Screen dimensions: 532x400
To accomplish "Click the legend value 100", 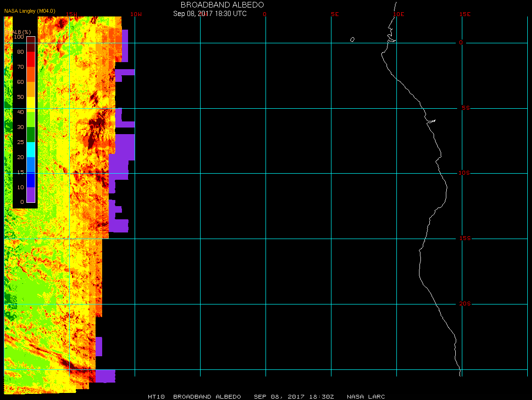I will pos(19,37).
